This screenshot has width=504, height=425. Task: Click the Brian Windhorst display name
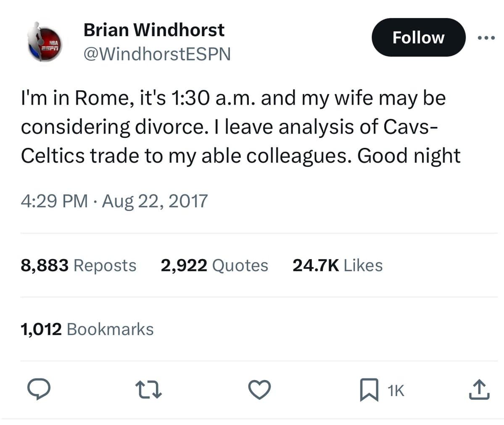(x=154, y=30)
